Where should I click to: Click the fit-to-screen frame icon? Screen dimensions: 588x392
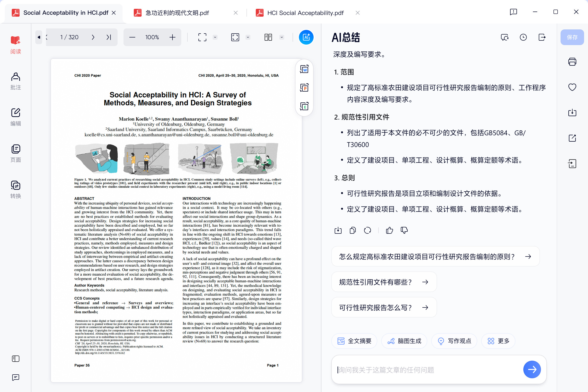(202, 37)
